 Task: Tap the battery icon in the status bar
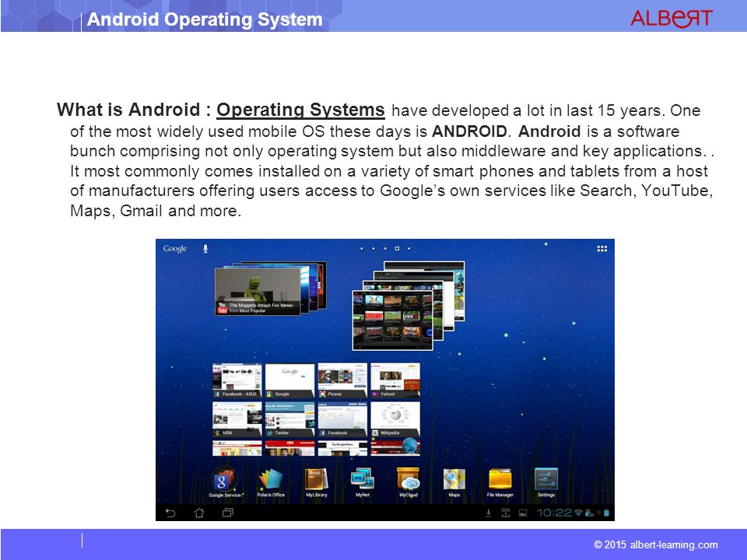[606, 513]
